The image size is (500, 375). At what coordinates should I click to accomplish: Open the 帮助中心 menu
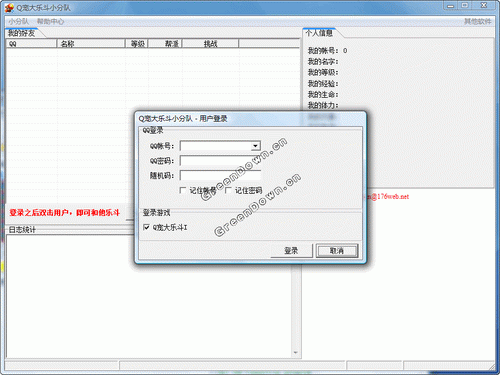[50, 22]
